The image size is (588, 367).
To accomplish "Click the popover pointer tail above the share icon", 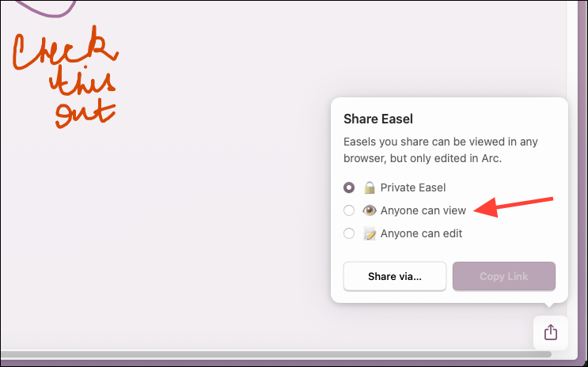I will click(549, 305).
